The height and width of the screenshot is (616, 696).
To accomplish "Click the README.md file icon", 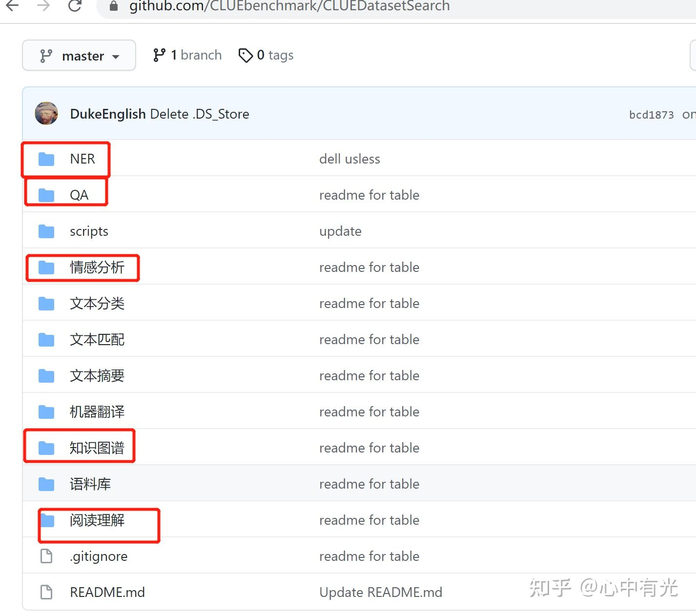I will 46,592.
